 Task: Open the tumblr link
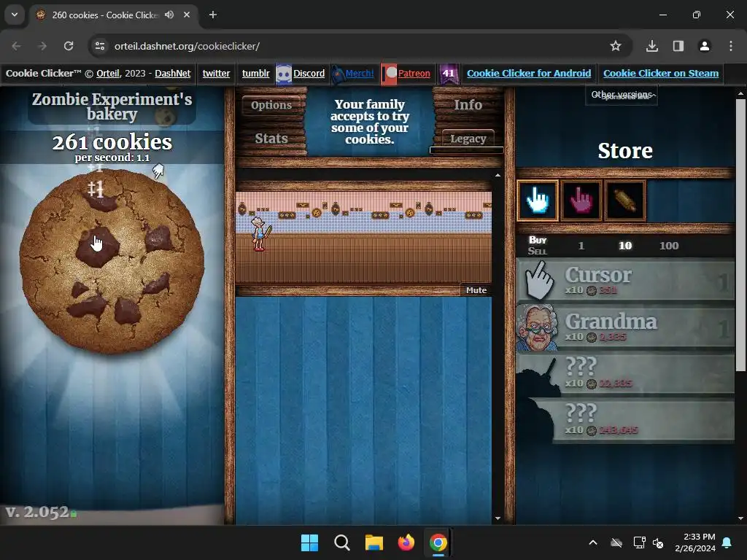[x=256, y=74]
